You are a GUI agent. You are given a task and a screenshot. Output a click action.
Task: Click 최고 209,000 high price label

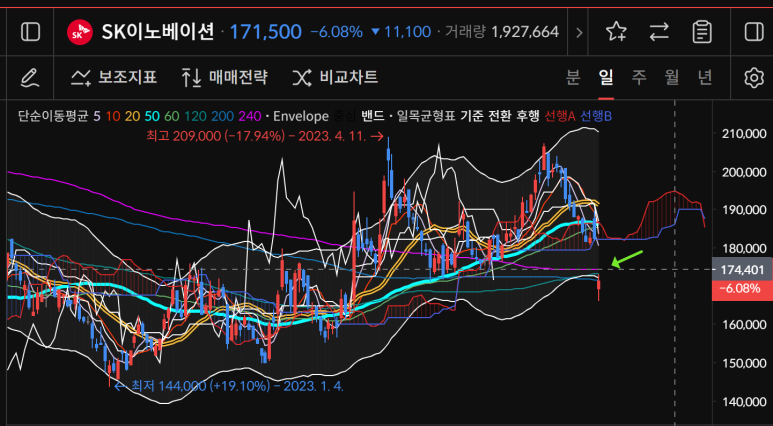pos(264,136)
